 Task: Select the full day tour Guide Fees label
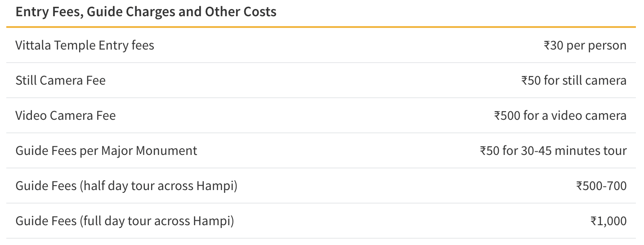pos(125,221)
